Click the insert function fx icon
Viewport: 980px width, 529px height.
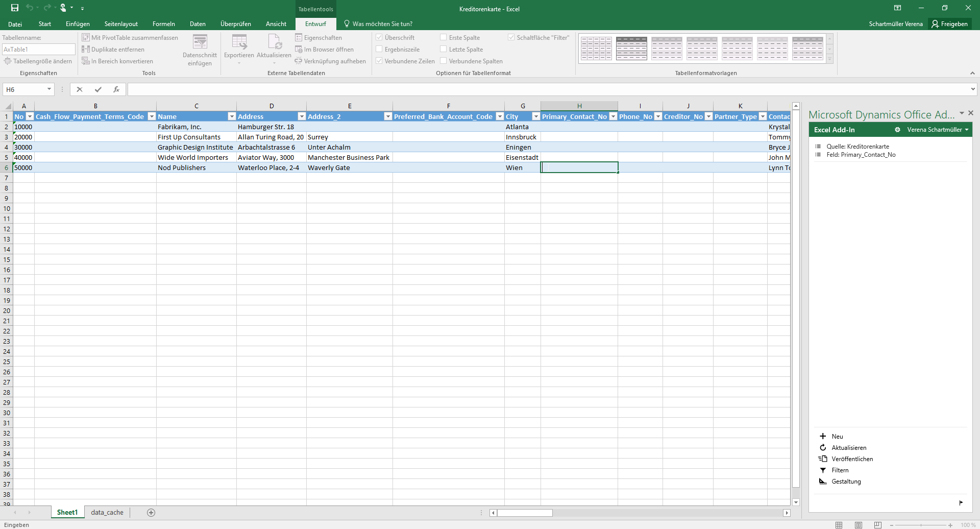116,89
